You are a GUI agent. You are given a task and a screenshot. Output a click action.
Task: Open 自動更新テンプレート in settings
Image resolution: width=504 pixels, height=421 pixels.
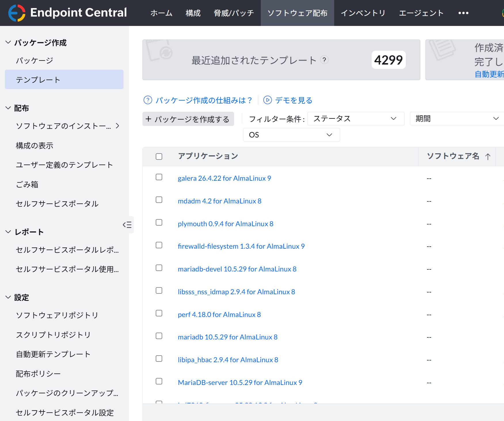[x=53, y=354]
